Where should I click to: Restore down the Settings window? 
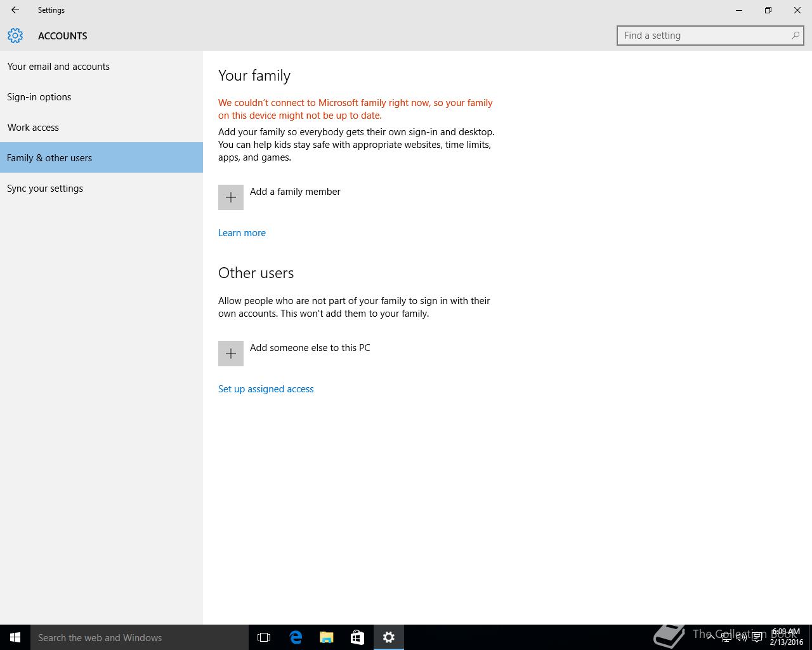click(x=768, y=10)
